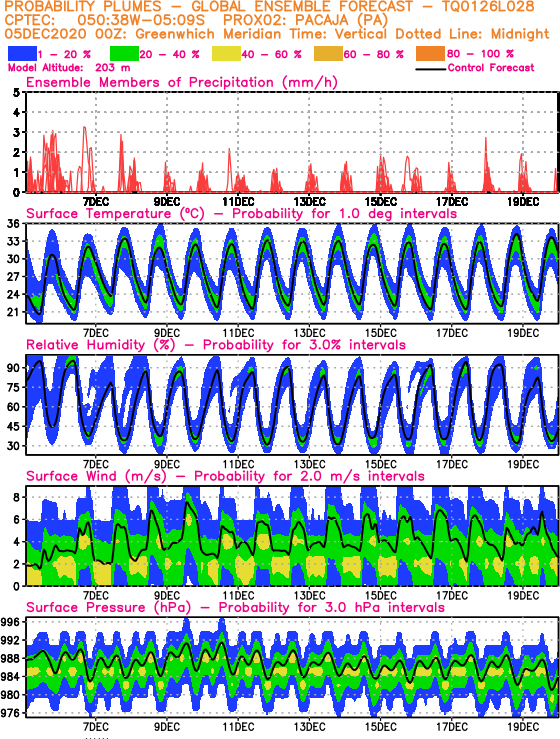Click the blue 1 - 20 % legend swatch

(22, 54)
